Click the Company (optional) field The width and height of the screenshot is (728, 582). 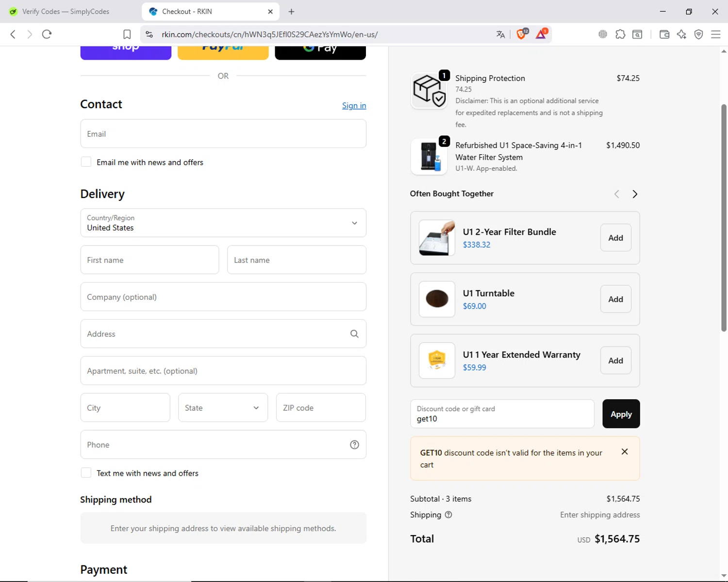pos(223,297)
